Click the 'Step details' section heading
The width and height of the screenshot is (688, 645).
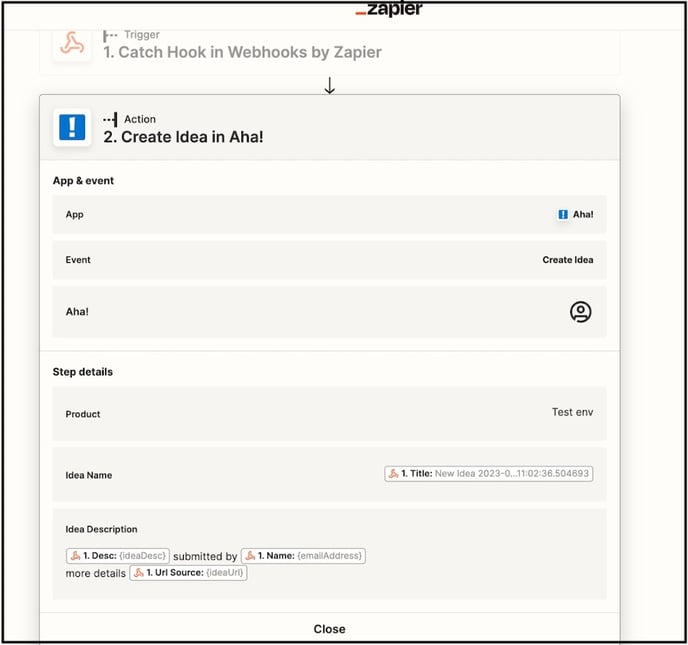pos(83,372)
